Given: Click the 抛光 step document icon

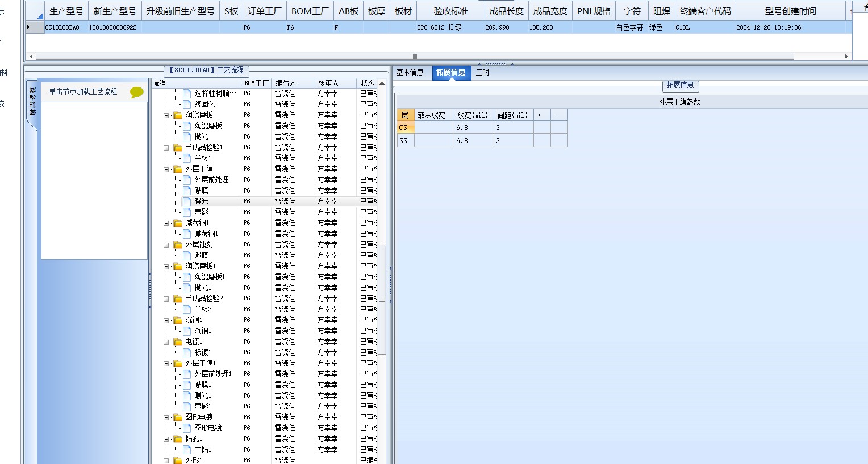Looking at the screenshot, I should (187, 136).
